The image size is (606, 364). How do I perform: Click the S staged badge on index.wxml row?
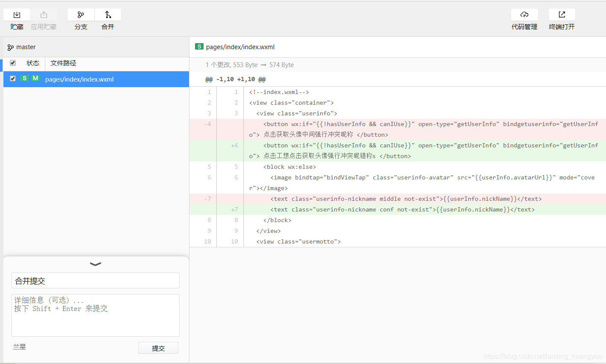[24, 78]
